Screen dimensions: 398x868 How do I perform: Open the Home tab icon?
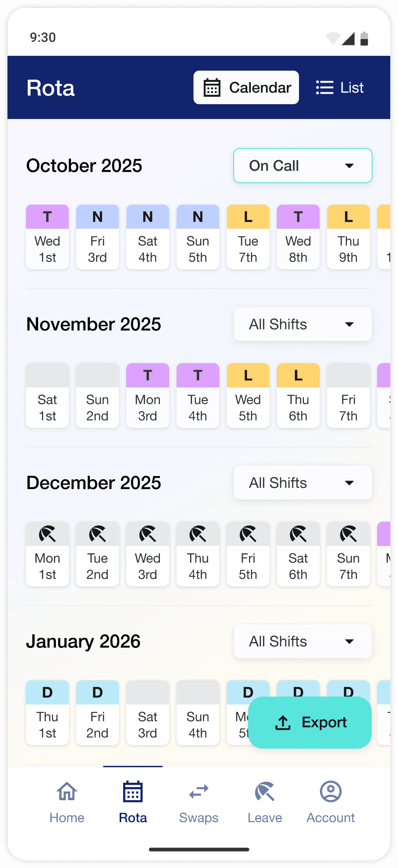point(67,791)
